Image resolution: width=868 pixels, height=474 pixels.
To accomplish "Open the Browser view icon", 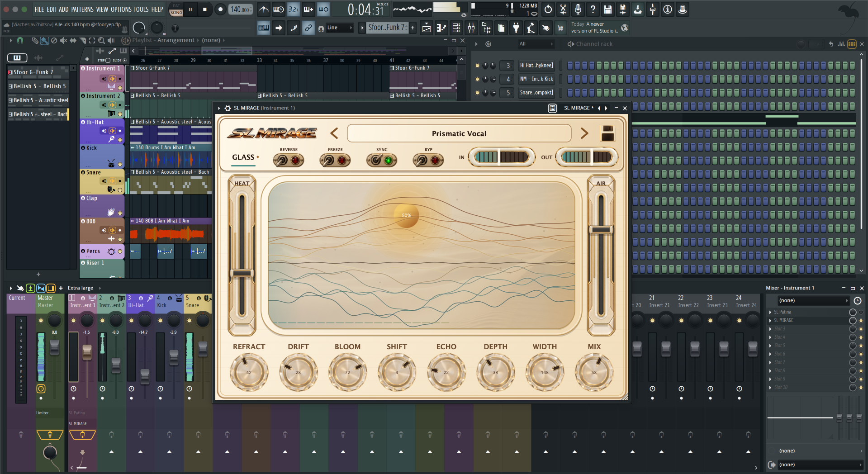I will click(x=486, y=28).
